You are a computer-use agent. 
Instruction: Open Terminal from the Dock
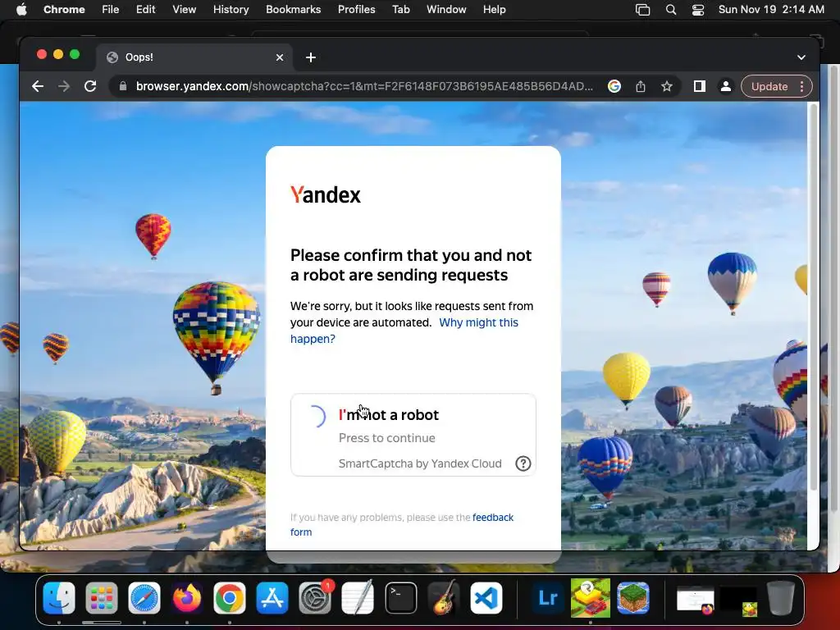(400, 598)
